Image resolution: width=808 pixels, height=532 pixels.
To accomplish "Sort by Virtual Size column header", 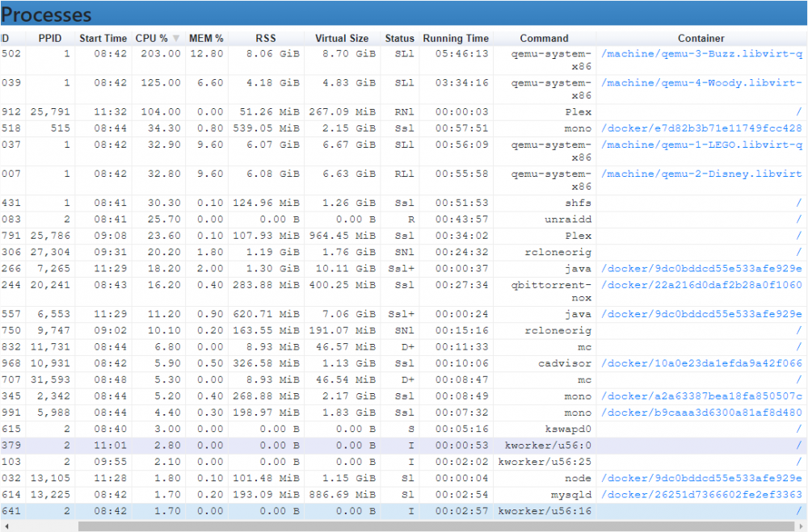I will coord(342,38).
